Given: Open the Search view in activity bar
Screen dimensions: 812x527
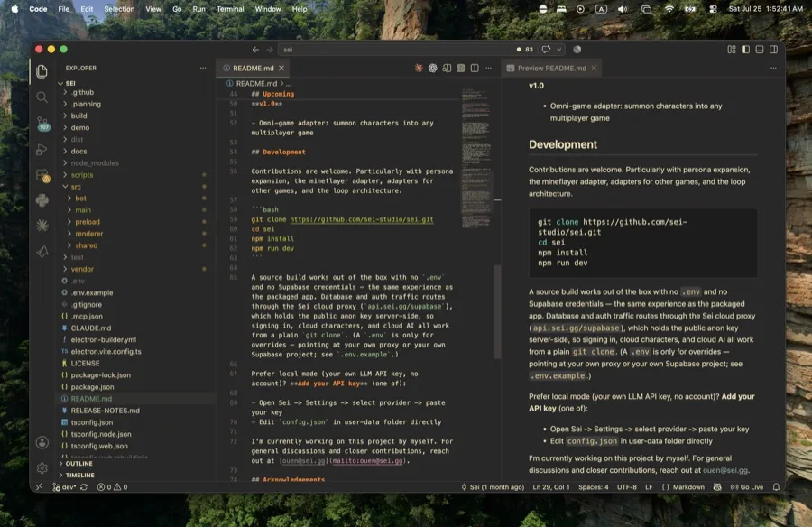Looking at the screenshot, I should (42, 97).
